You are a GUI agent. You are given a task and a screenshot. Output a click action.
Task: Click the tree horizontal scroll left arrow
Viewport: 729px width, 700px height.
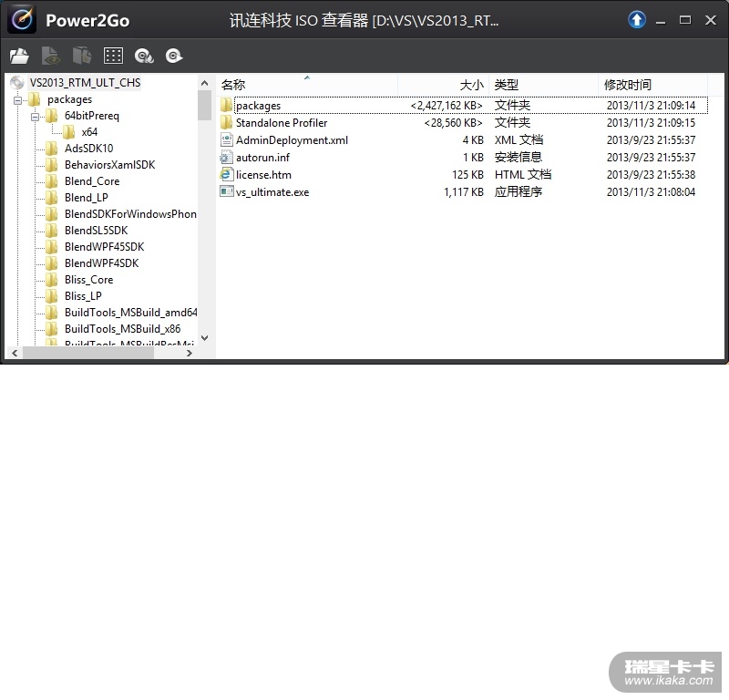[x=15, y=353]
